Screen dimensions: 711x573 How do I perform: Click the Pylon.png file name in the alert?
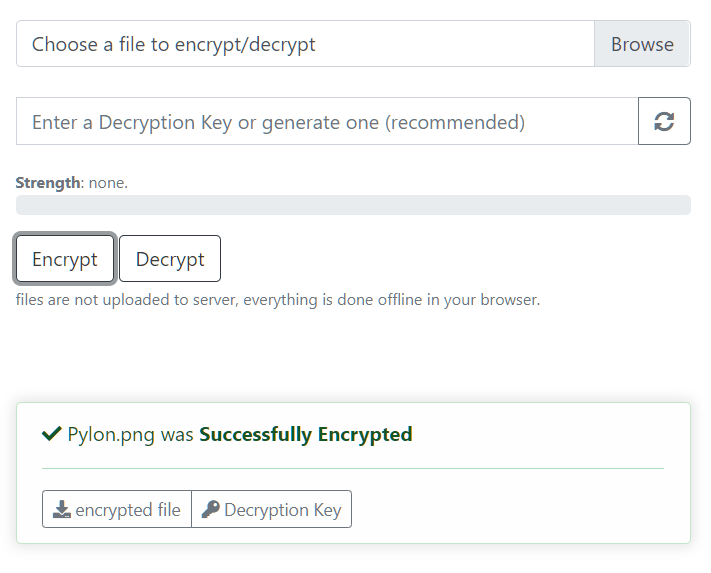111,434
